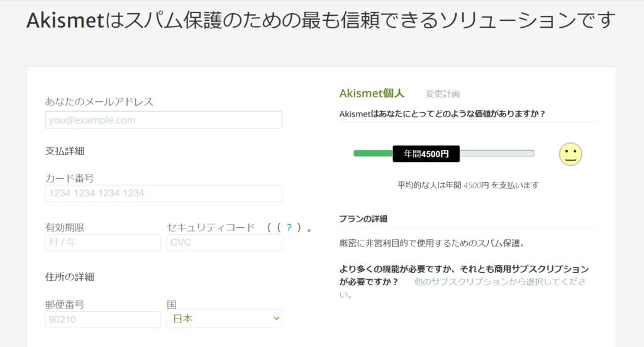Focus the card number field
This screenshot has width=644, height=347.
coord(164,193)
